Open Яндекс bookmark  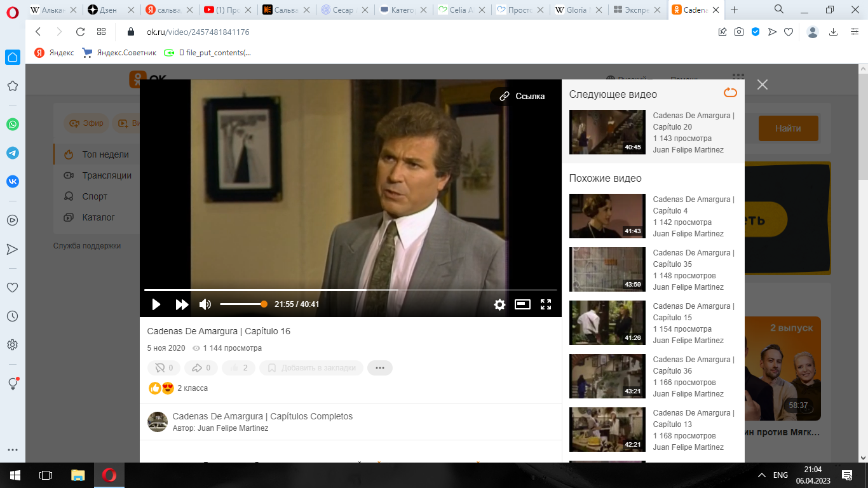coord(55,53)
